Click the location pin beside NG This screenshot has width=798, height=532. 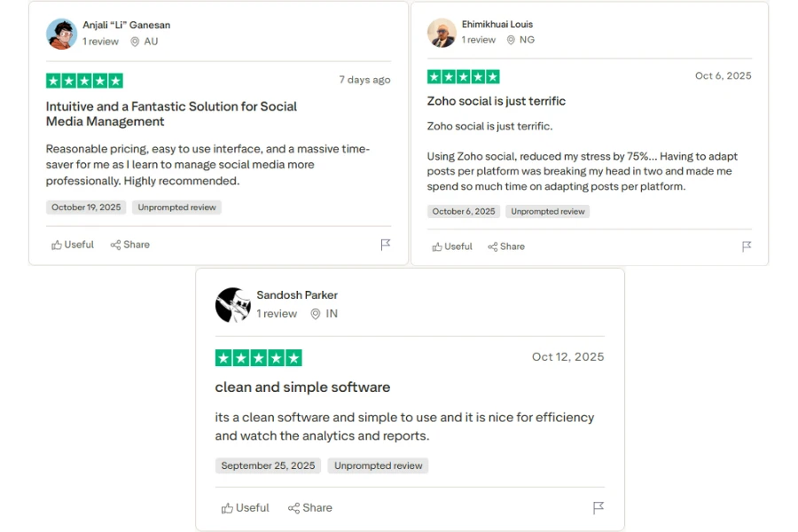tap(512, 40)
